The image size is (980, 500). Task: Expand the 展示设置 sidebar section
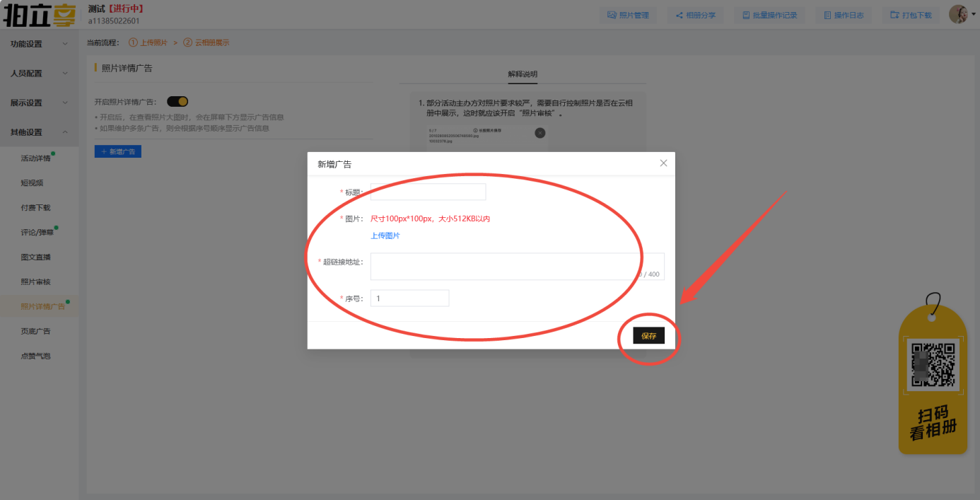(39, 103)
